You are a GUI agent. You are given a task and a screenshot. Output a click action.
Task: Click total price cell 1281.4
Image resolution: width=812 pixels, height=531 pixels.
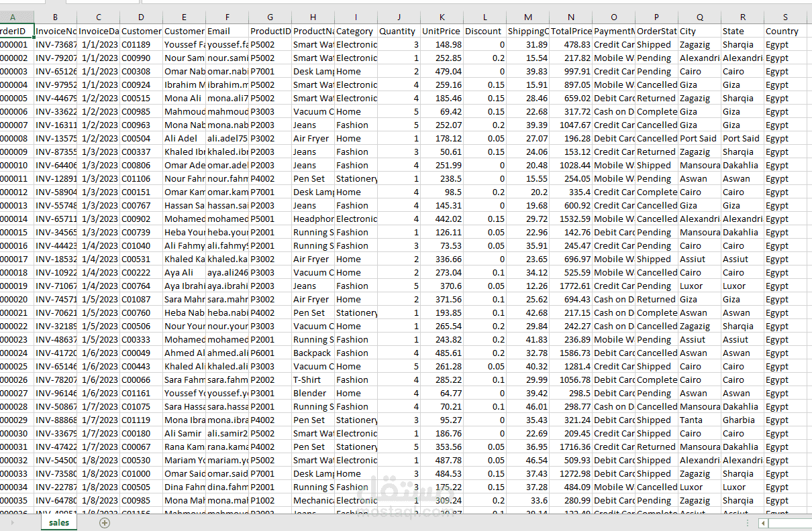click(x=570, y=366)
